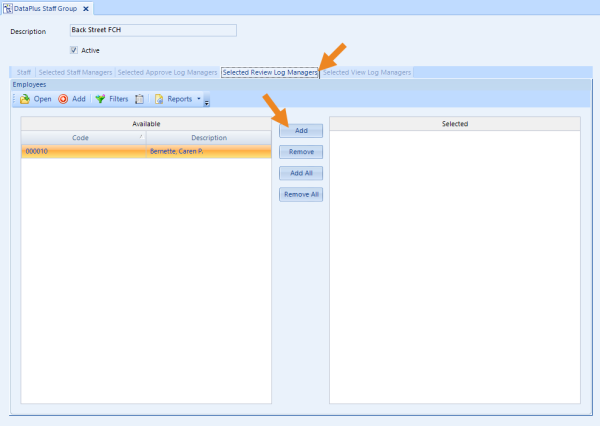Select the Selected View Log Managers tab
This screenshot has height=426, width=600.
click(366, 72)
